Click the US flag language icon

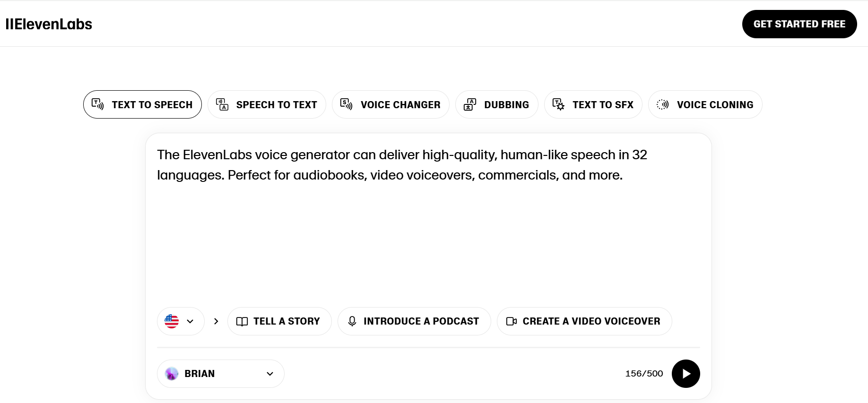click(x=172, y=321)
